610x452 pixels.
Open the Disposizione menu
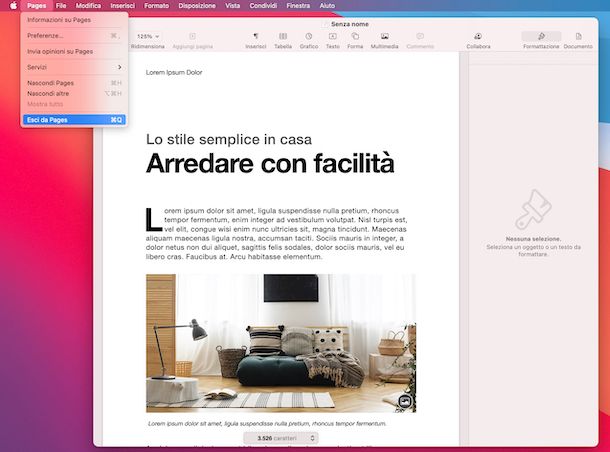click(x=197, y=5)
